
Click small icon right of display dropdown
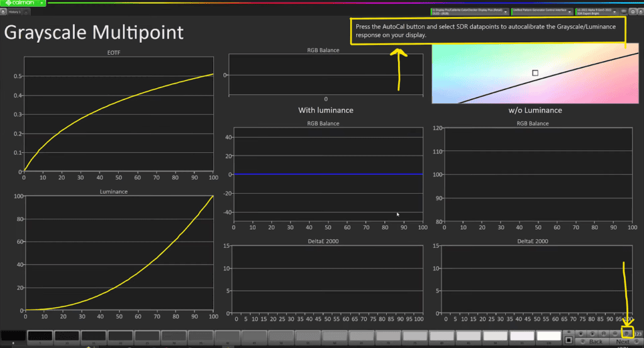(x=623, y=11)
